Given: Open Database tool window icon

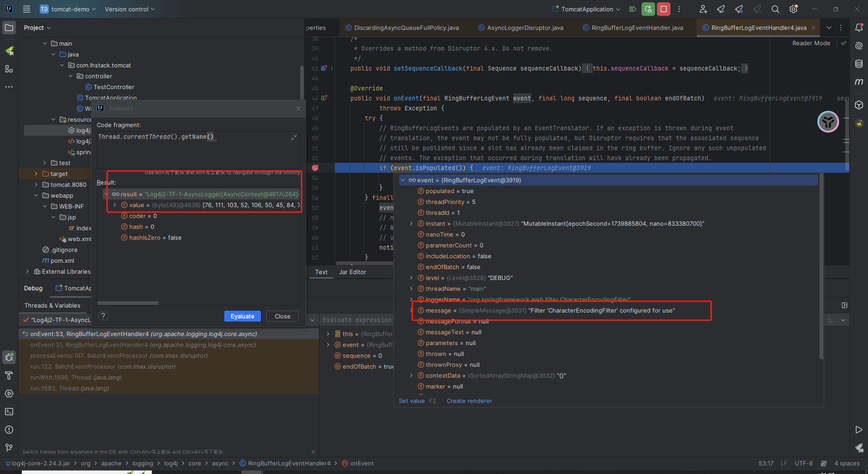Looking at the screenshot, I should 859,64.
